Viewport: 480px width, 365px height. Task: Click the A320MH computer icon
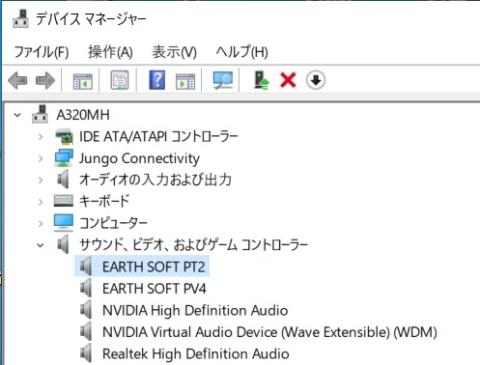click(40, 115)
